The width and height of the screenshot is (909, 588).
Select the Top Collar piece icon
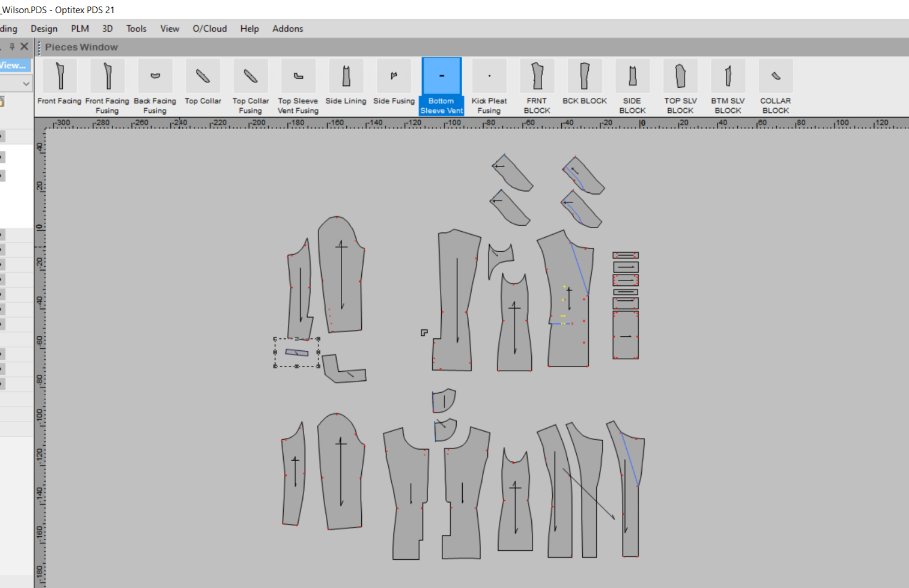point(203,76)
